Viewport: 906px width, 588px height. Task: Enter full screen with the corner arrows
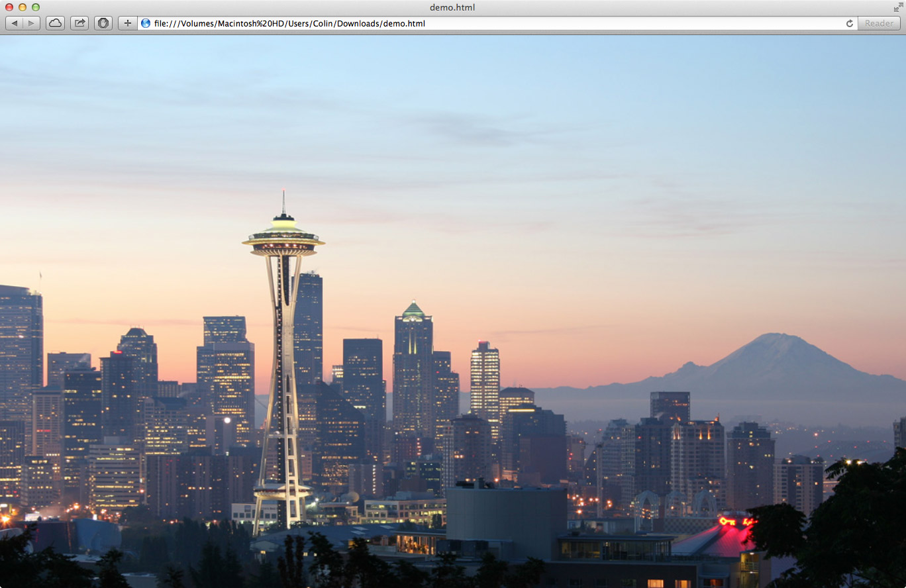pos(898,7)
